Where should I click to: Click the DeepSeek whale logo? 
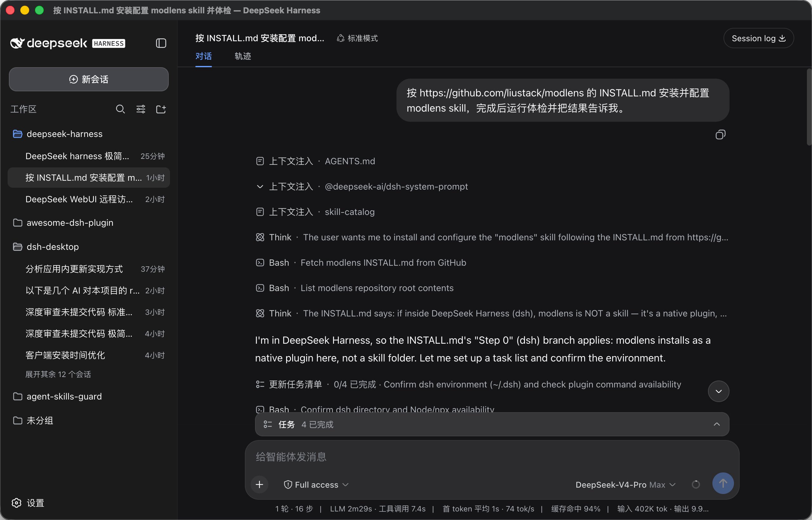click(17, 43)
